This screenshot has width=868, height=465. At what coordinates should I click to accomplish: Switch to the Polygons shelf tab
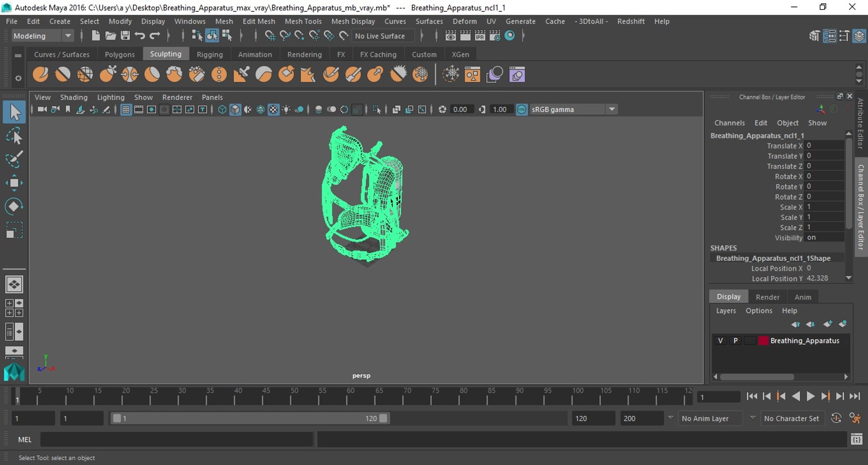pyautogui.click(x=120, y=54)
